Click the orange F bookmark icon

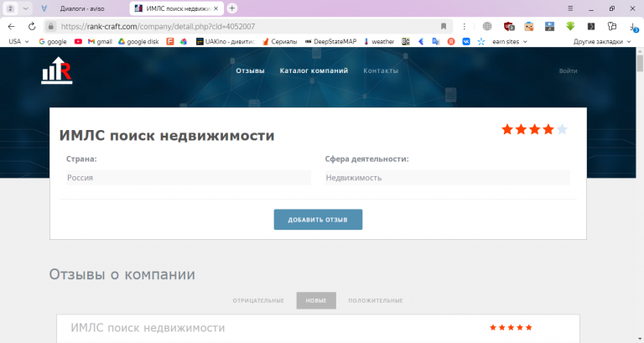[x=170, y=41]
